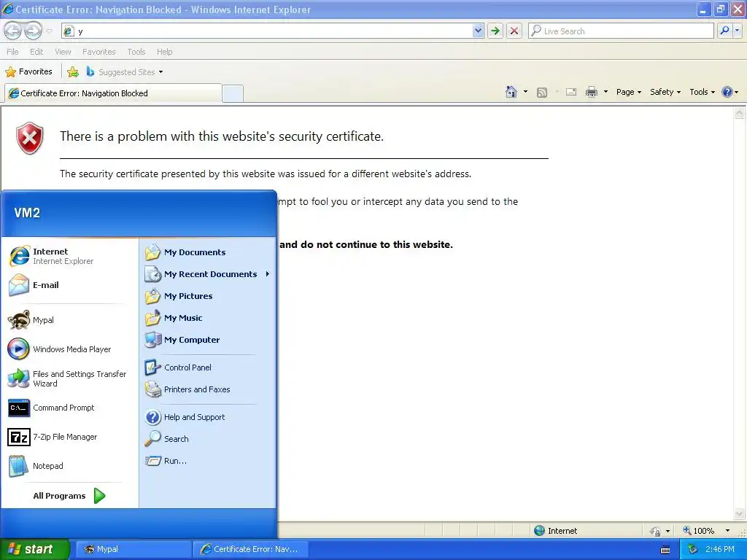Open search provider dropdown arrow
This screenshot has width=747, height=560.
[x=737, y=31]
